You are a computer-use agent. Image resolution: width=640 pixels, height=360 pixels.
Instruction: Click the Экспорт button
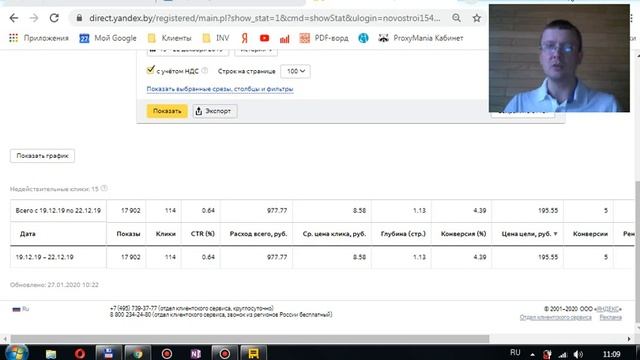coord(215,111)
